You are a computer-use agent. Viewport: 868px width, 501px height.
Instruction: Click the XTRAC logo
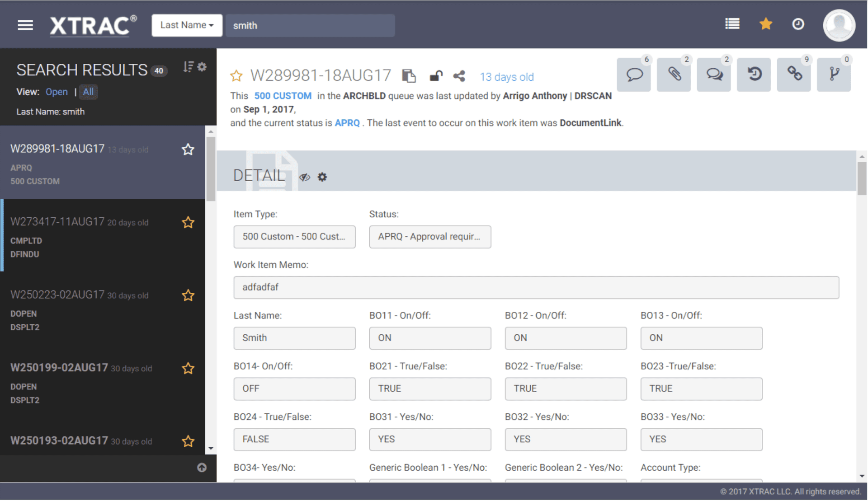(94, 25)
